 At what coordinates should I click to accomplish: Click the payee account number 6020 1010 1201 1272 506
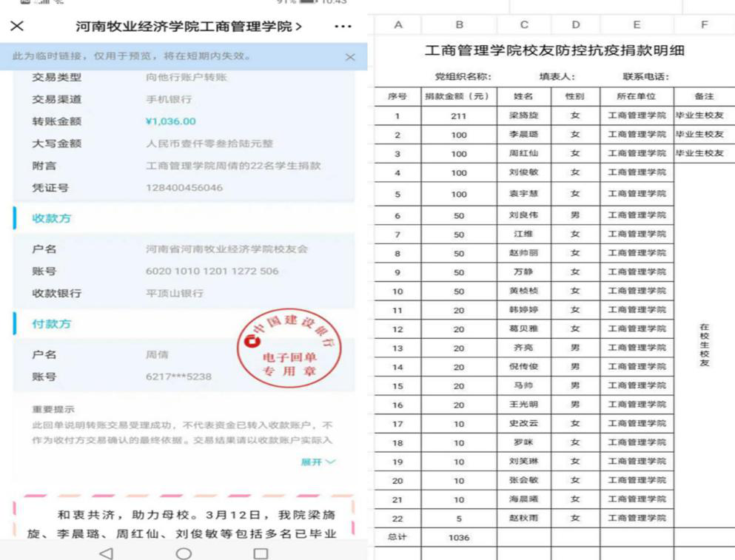tap(212, 271)
